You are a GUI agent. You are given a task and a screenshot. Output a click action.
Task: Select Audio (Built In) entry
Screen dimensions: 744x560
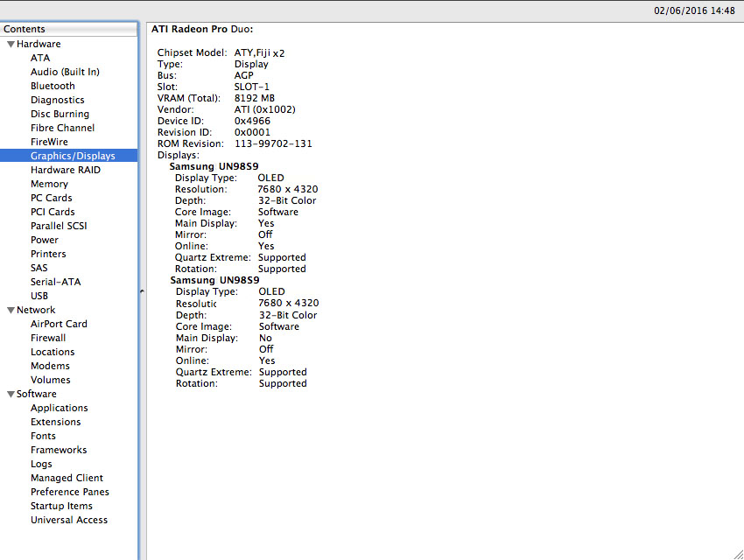pos(65,72)
